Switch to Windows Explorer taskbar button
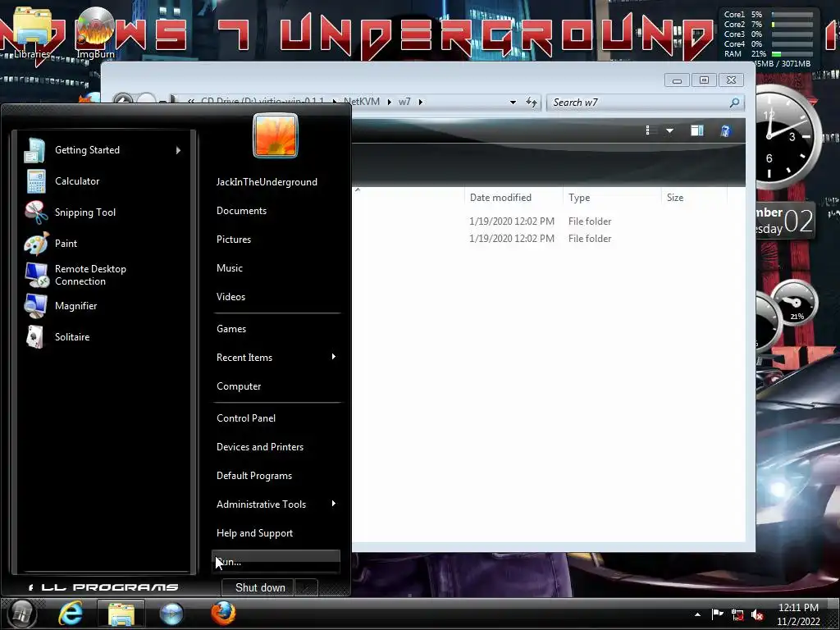This screenshot has width=840, height=630. click(121, 614)
